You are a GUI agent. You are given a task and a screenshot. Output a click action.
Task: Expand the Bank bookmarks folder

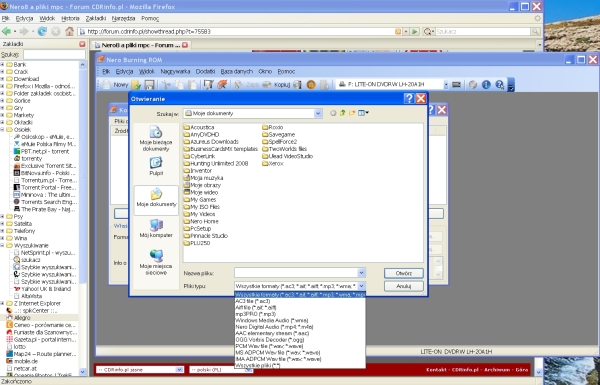point(2,65)
